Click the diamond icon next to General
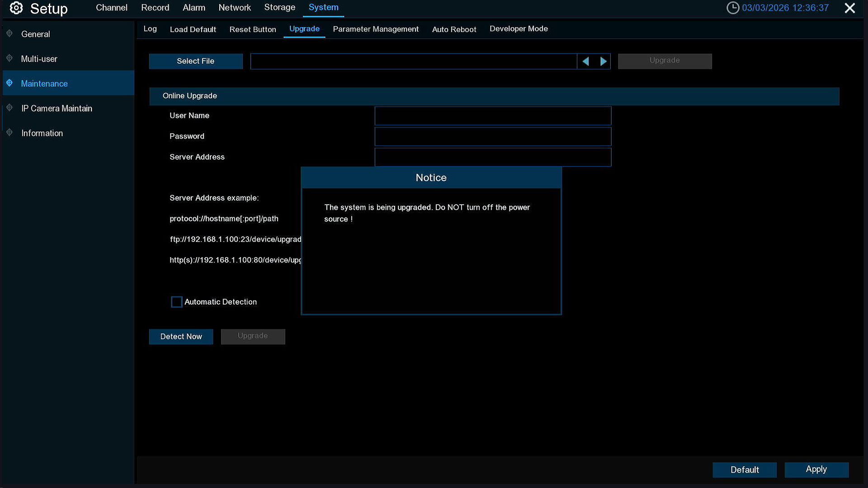This screenshot has height=488, width=868. tap(9, 33)
